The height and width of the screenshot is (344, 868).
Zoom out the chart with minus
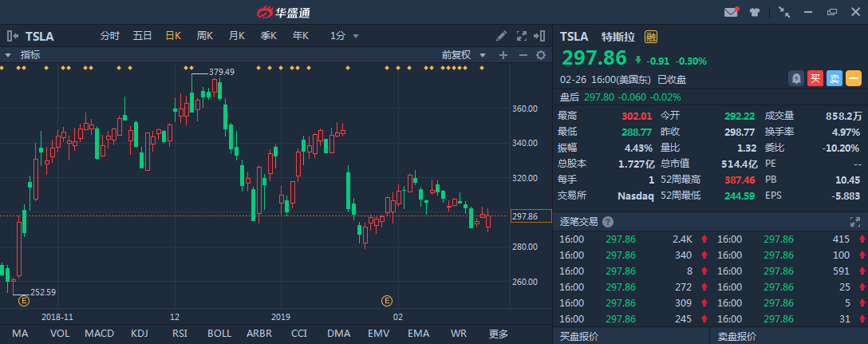523,55
